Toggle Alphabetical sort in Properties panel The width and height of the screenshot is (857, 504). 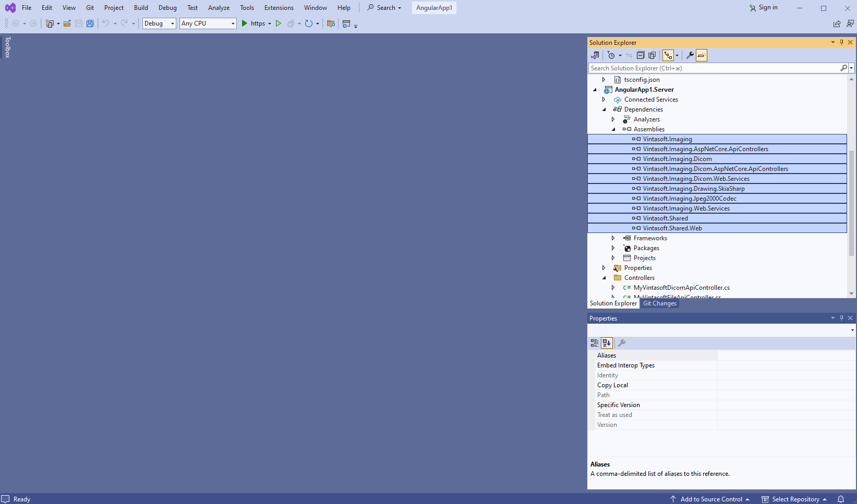pyautogui.click(x=607, y=343)
